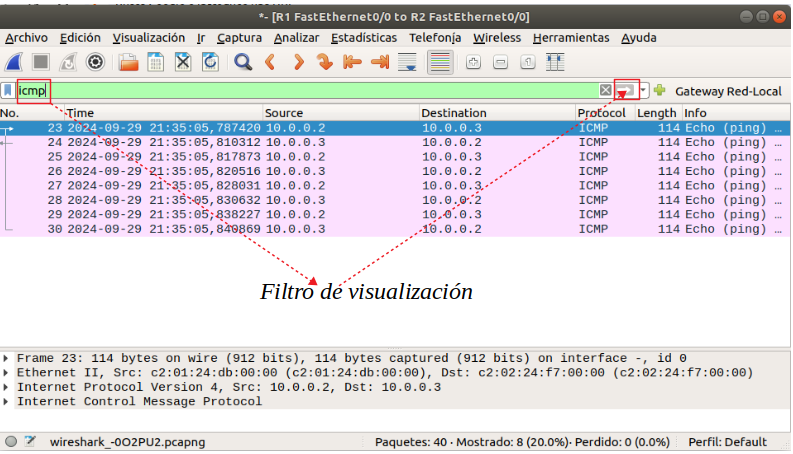793x454 pixels.
Task: Expand the Ethernet II details tree
Action: tap(6, 373)
